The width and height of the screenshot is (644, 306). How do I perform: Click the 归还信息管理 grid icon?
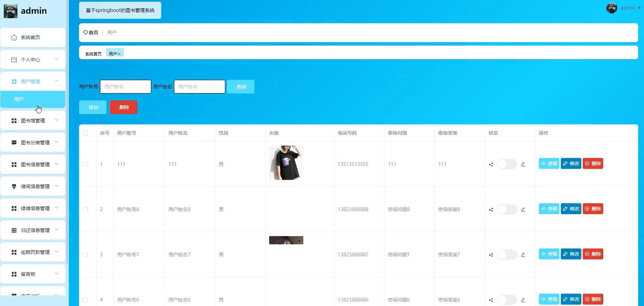click(14, 230)
